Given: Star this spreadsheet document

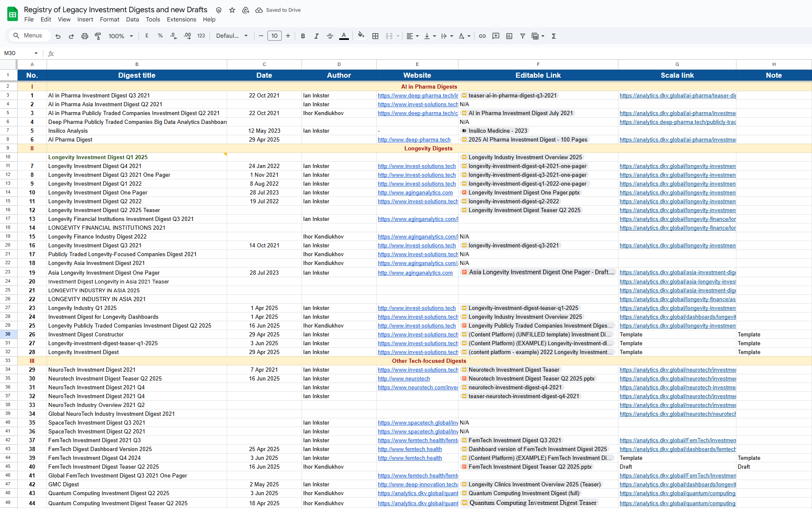Looking at the screenshot, I should (232, 10).
